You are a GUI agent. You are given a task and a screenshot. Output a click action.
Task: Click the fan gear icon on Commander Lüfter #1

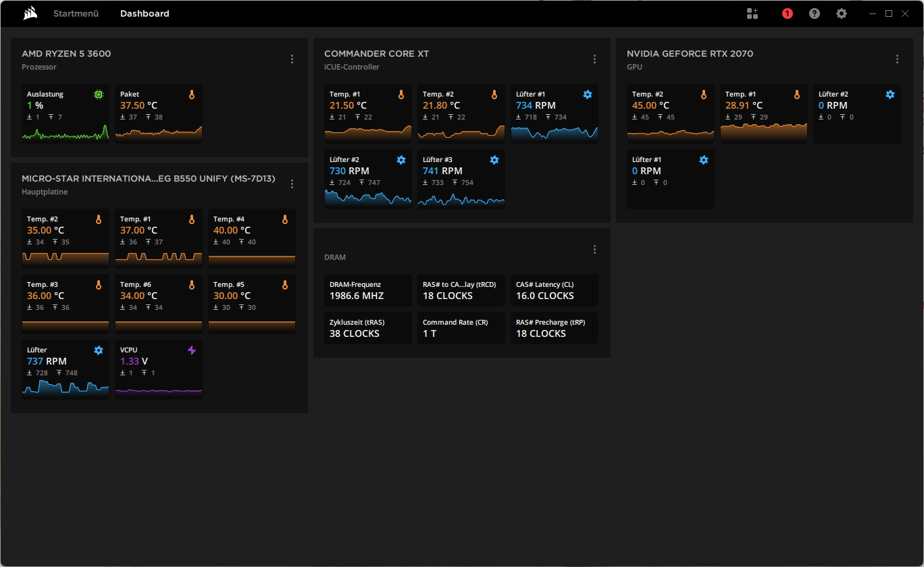[588, 94]
